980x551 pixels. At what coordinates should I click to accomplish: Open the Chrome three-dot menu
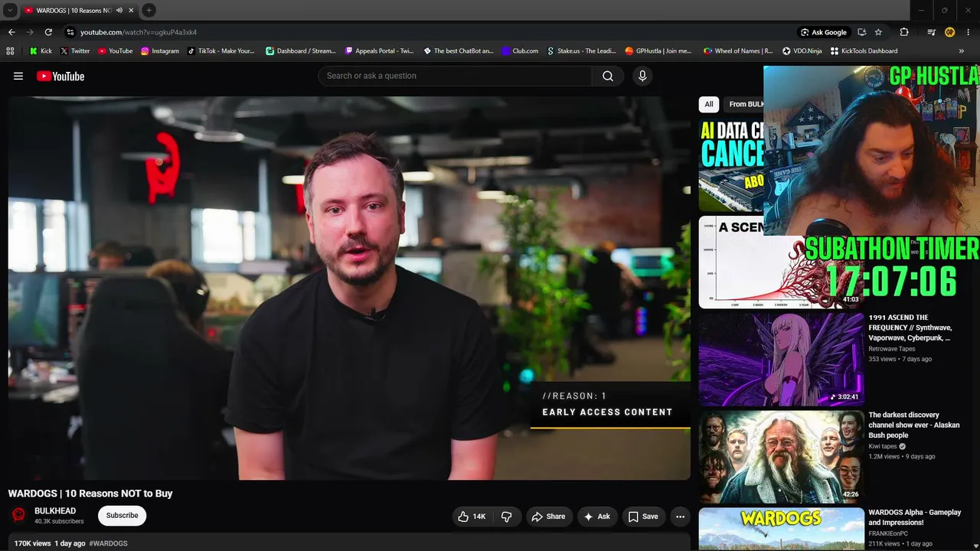coord(968,32)
